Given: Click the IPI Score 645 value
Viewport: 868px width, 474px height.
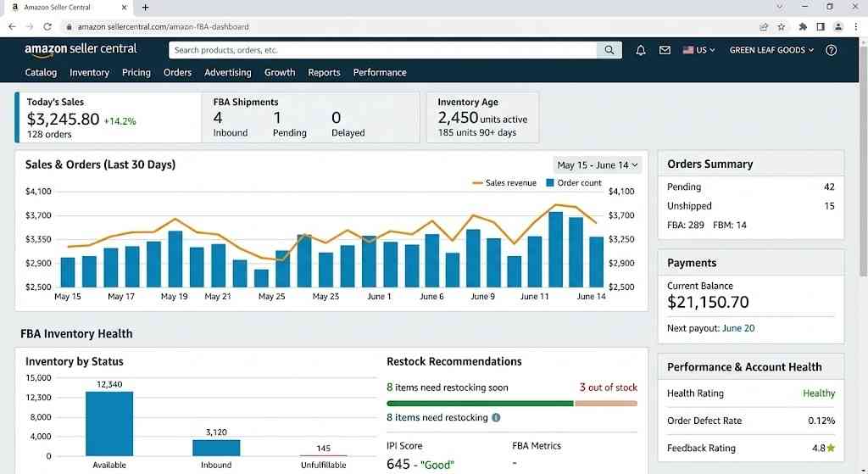Looking at the screenshot, I should (398, 464).
